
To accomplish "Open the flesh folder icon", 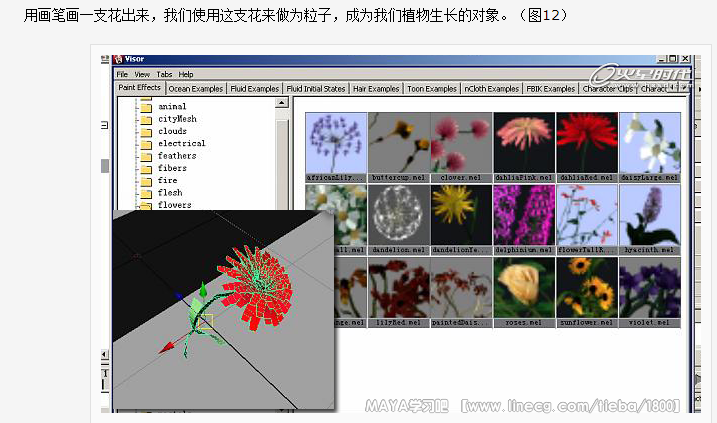I will (146, 193).
